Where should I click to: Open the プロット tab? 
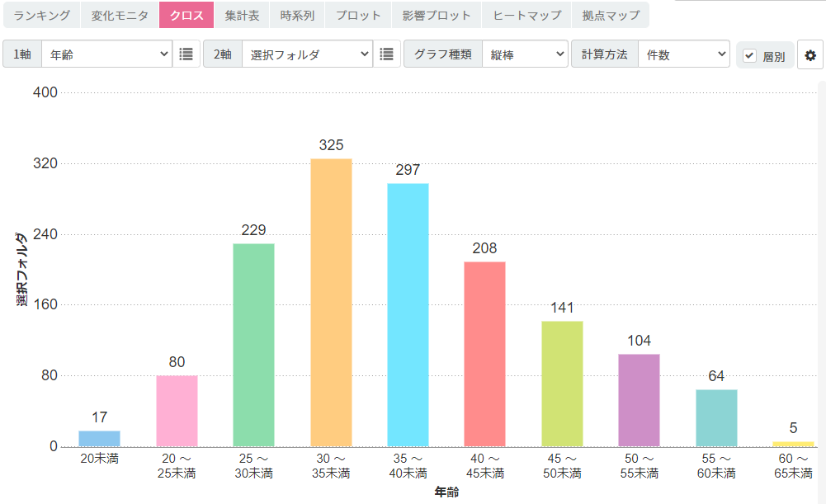tap(358, 15)
